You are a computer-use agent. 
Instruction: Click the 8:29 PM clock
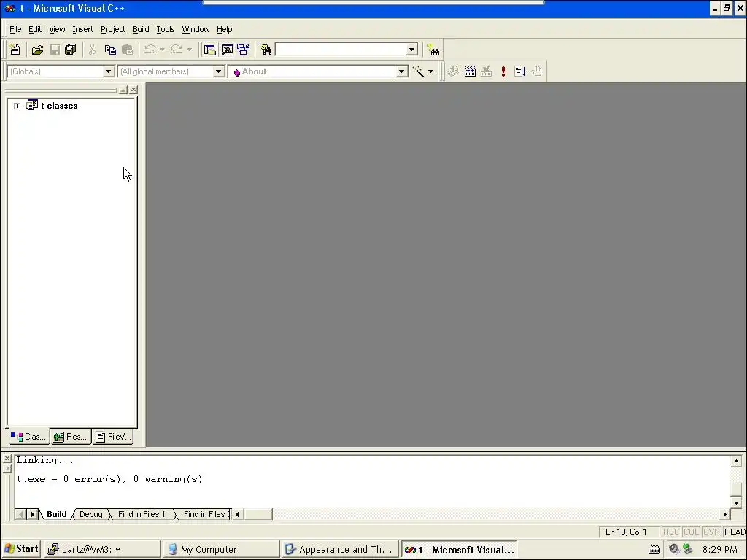[719, 550]
